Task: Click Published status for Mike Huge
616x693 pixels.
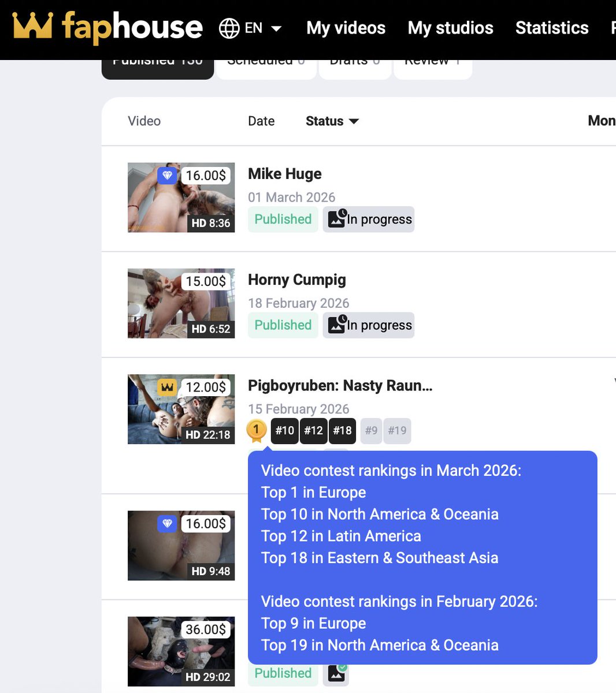Action: point(283,219)
